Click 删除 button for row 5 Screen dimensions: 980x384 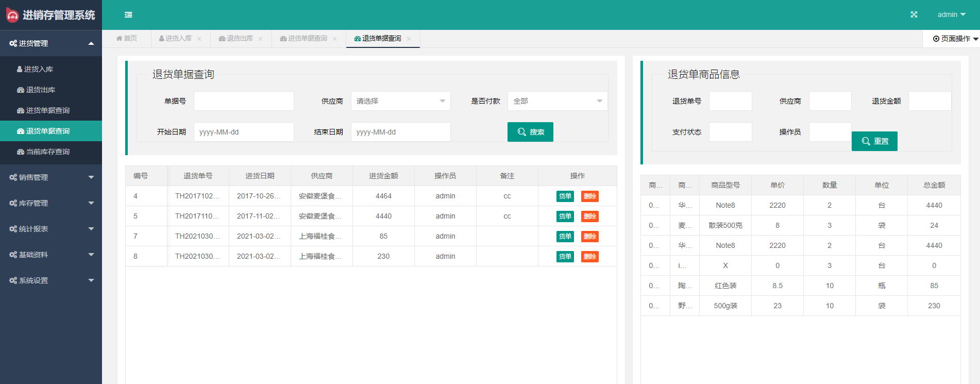pos(590,216)
